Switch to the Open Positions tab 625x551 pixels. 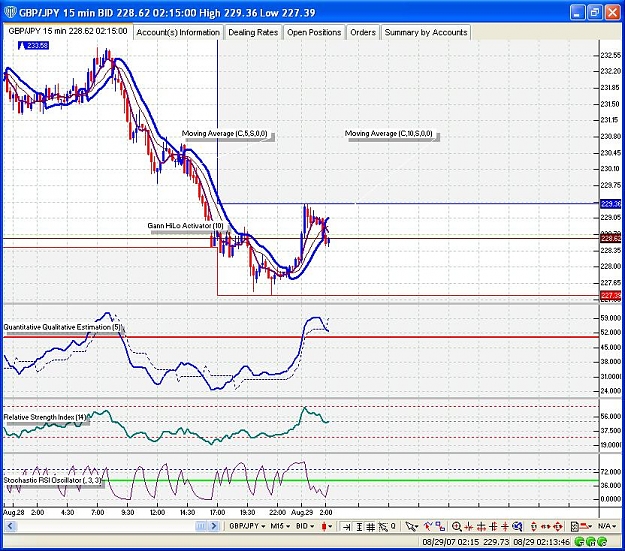tap(314, 32)
